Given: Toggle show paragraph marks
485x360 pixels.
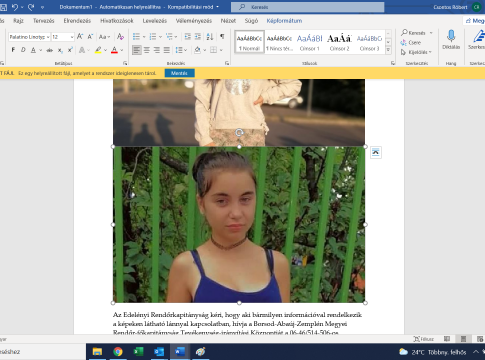Looking at the screenshot, I should (x=222, y=37).
